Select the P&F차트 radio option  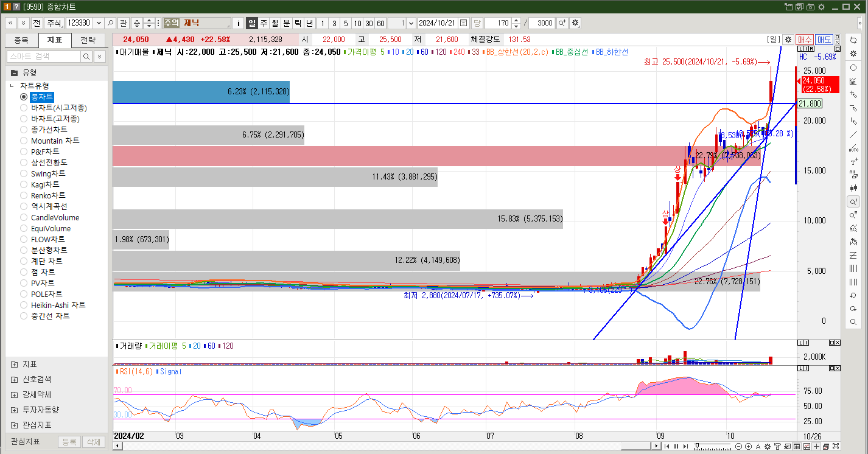[24, 152]
